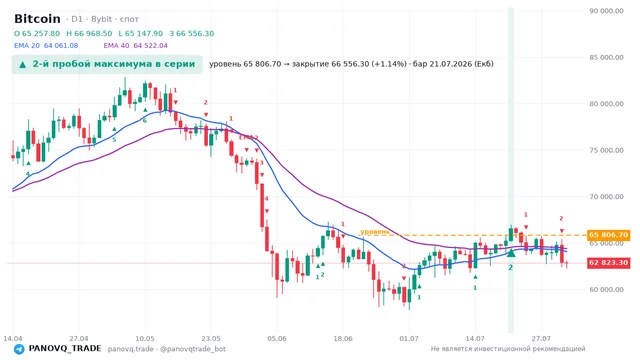This screenshot has height=360, width=640.
Task: Click the EMA 40 value 64 522.04
Action: coord(150,45)
